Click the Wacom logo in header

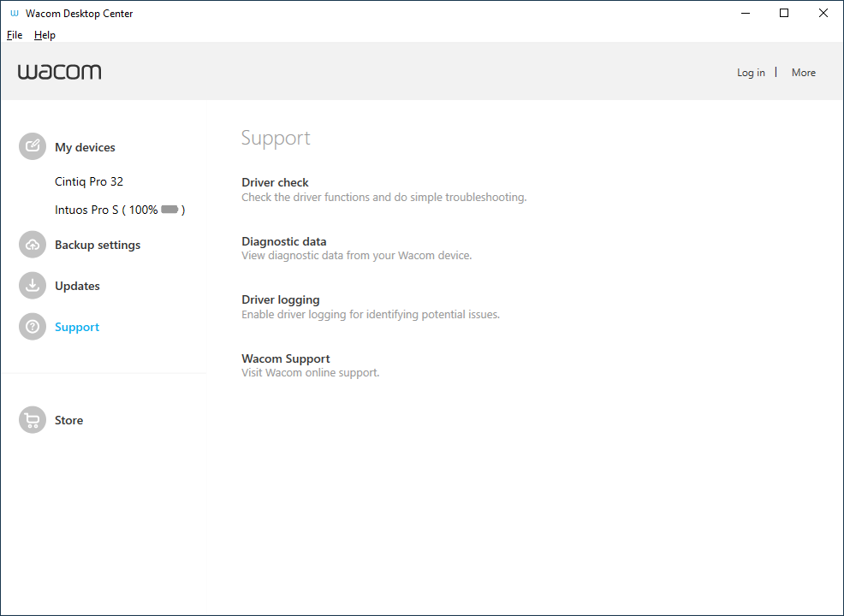(59, 72)
